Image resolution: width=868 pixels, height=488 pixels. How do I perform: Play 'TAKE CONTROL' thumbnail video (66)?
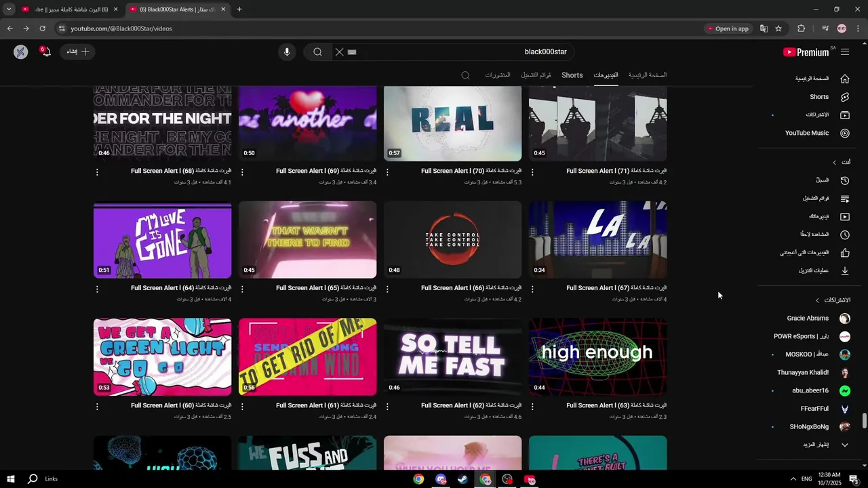[x=452, y=240]
